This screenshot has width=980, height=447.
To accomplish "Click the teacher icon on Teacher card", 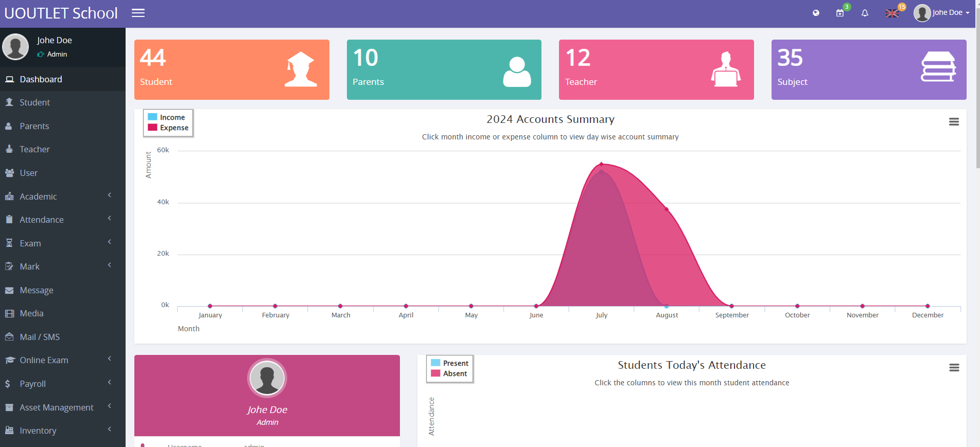I will pos(726,69).
